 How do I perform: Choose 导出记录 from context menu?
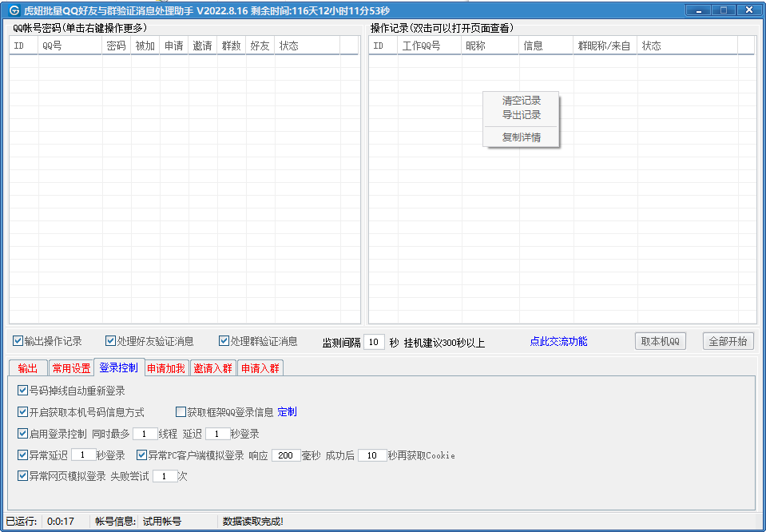[x=521, y=115]
